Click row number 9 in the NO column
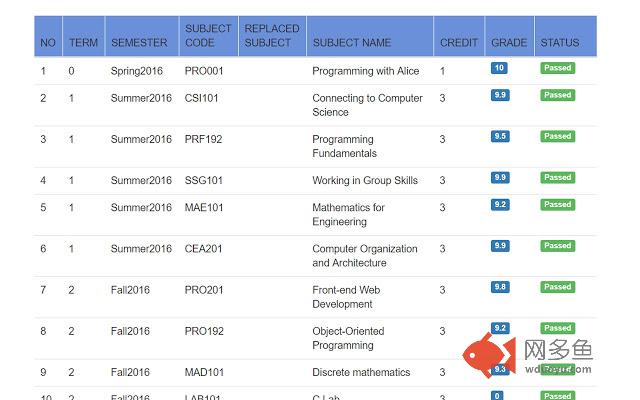 pyautogui.click(x=43, y=372)
